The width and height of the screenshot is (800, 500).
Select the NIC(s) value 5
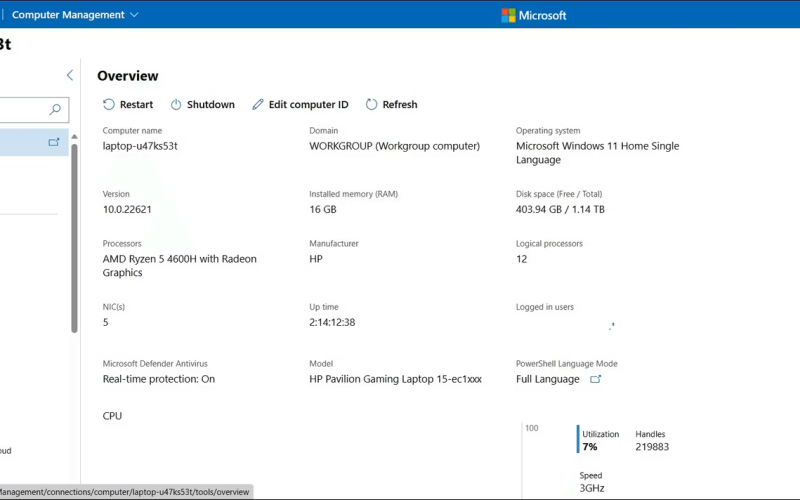(106, 322)
